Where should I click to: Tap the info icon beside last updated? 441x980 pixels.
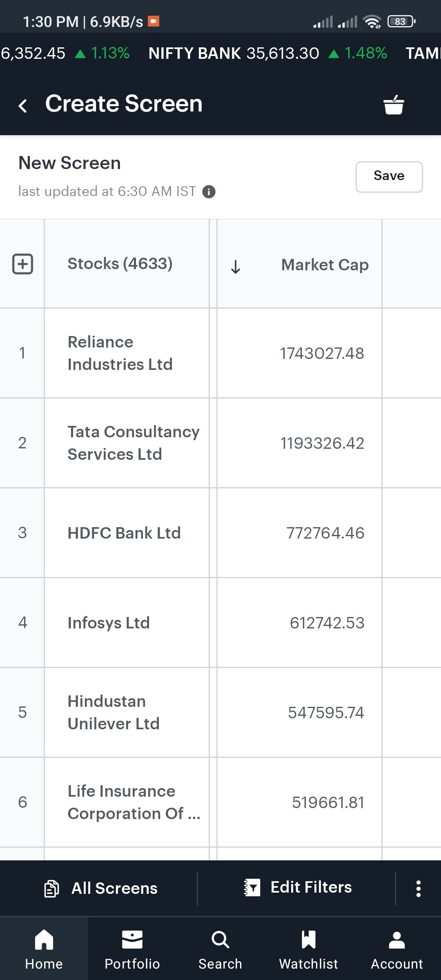coord(209,192)
